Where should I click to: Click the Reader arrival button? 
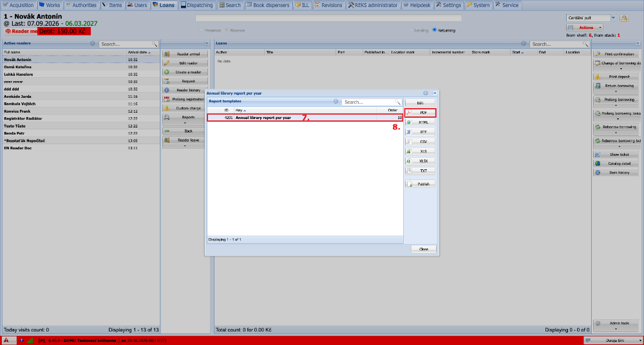pos(185,54)
